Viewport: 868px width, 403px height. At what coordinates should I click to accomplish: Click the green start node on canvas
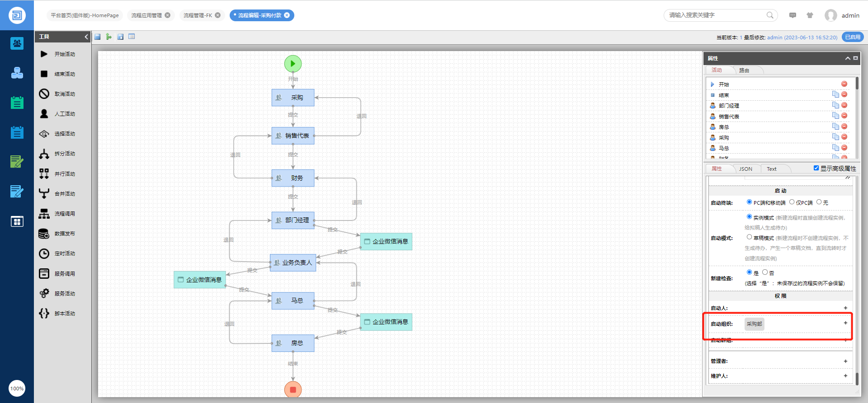293,64
